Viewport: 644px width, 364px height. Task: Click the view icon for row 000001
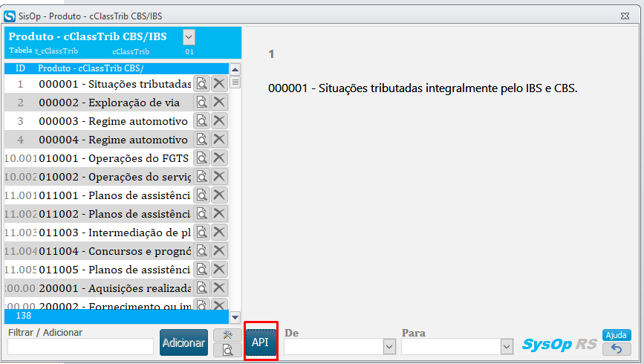pyautogui.click(x=201, y=83)
